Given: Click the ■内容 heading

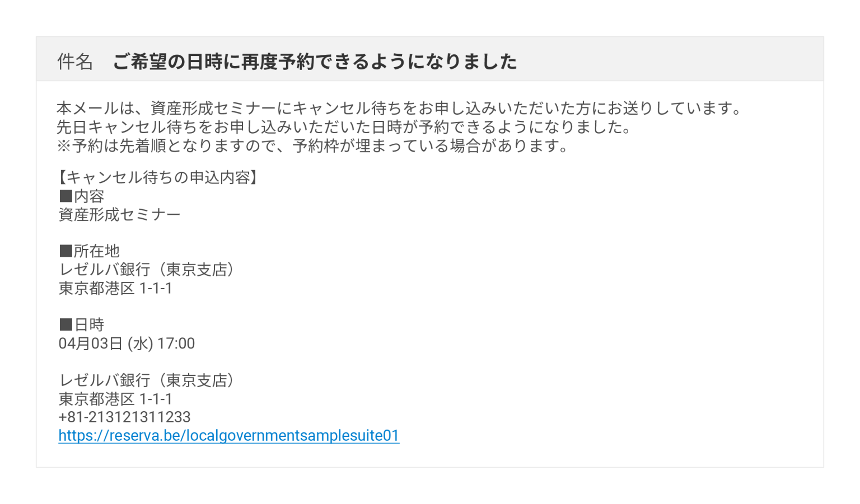Looking at the screenshot, I should [82, 196].
